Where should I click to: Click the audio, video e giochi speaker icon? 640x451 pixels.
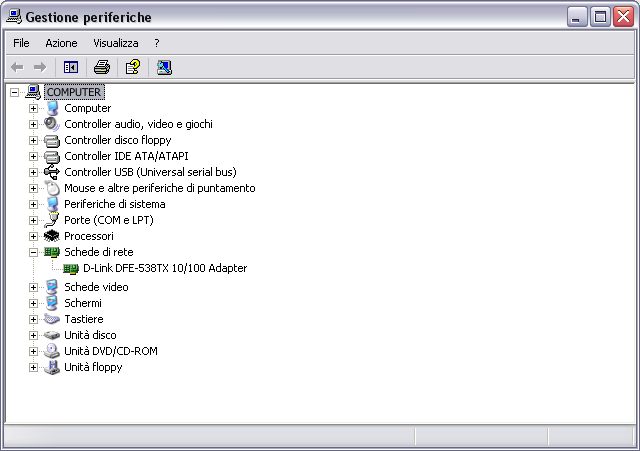click(x=52, y=124)
